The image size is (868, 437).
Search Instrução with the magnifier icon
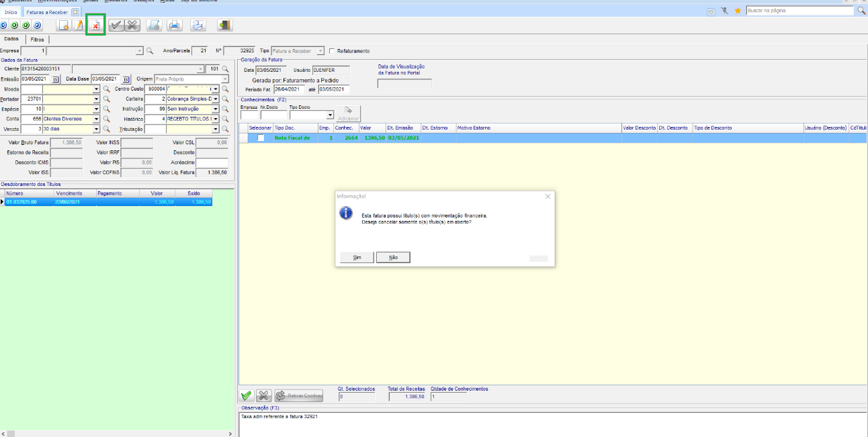(226, 109)
